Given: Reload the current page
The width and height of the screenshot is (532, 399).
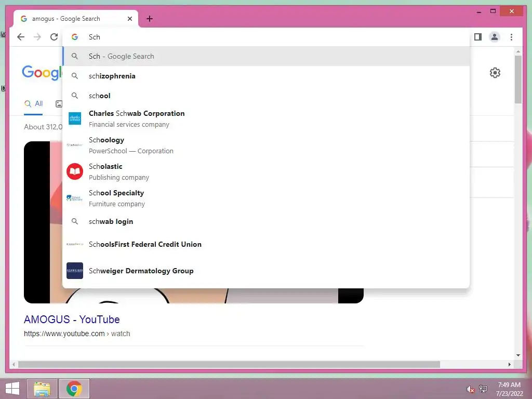Looking at the screenshot, I should pos(54,37).
